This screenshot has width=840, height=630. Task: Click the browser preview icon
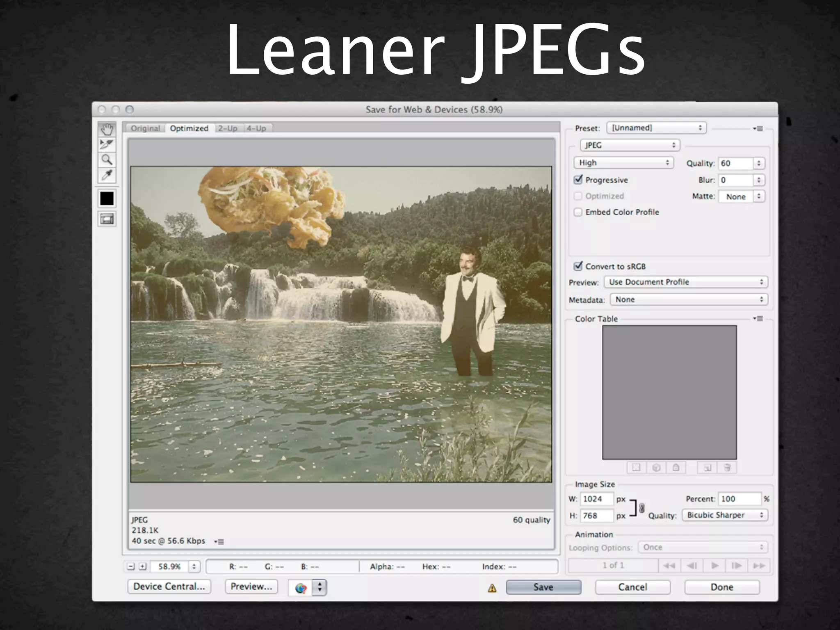[301, 588]
